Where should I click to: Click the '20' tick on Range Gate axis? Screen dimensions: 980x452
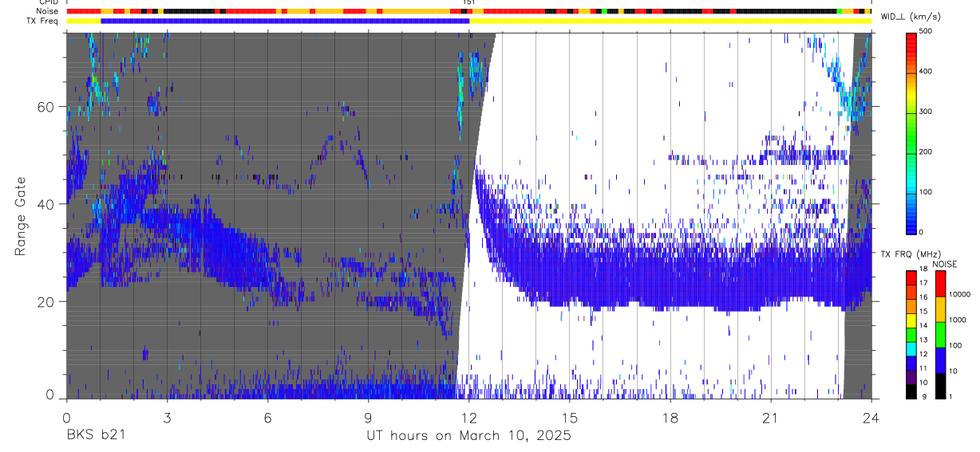[x=45, y=301]
